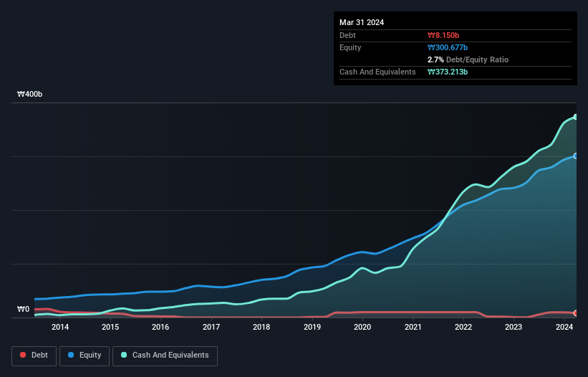Image resolution: width=588 pixels, height=377 pixels.
Task: Click the 2019 x-axis label
Action: (x=312, y=327)
